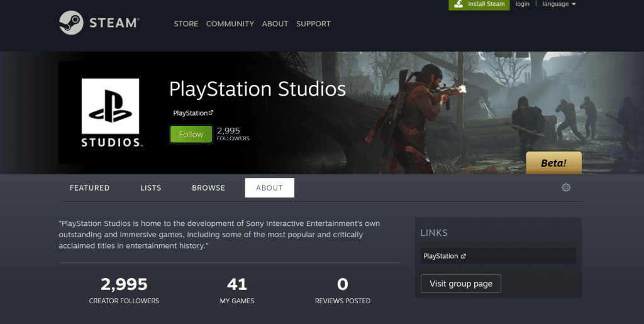This screenshot has height=324, width=644.
Task: Select the ABOUT tab in creator page
Action: (269, 187)
